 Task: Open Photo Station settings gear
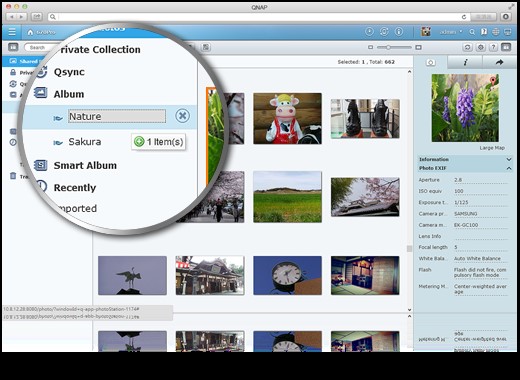coord(480,47)
